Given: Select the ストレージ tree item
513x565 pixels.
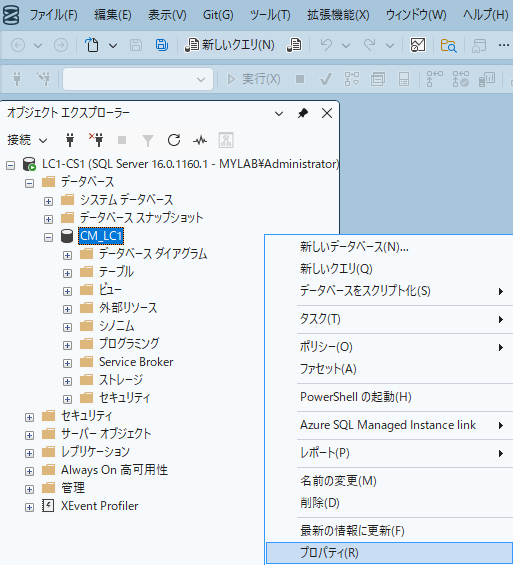Looking at the screenshot, I should pyautogui.click(x=121, y=380).
